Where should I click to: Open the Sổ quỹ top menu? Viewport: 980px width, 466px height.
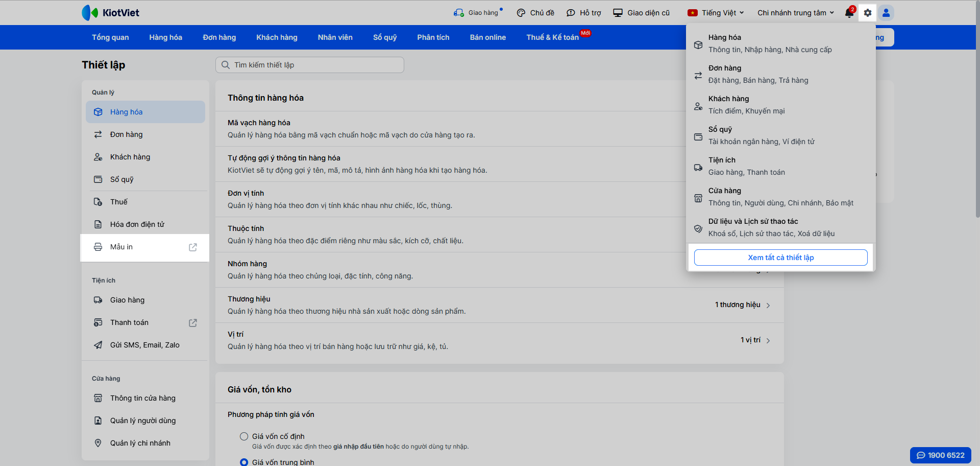pyautogui.click(x=385, y=37)
